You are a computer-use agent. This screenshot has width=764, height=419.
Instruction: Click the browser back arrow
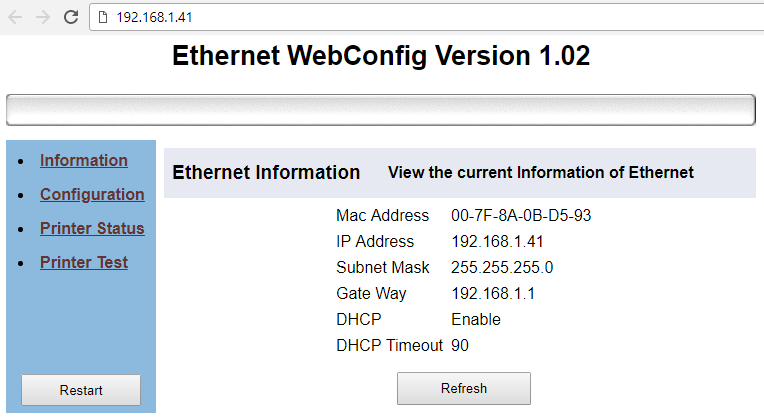16,18
